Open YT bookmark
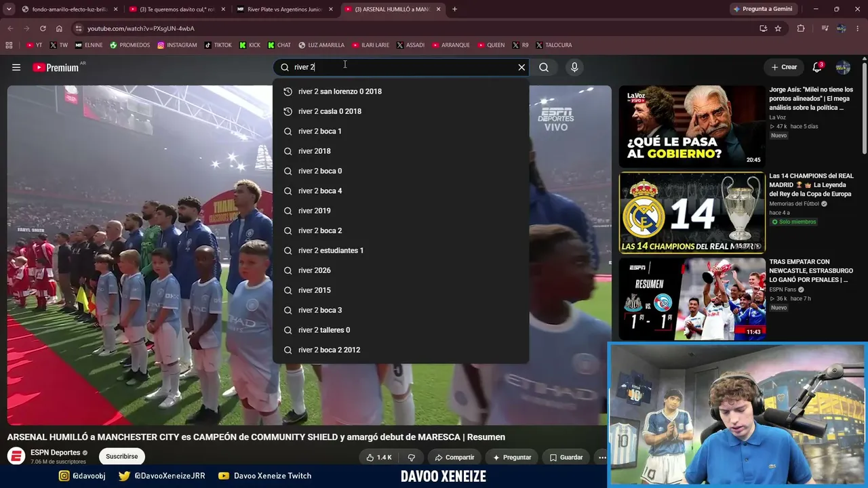This screenshot has width=868, height=488. (x=34, y=45)
